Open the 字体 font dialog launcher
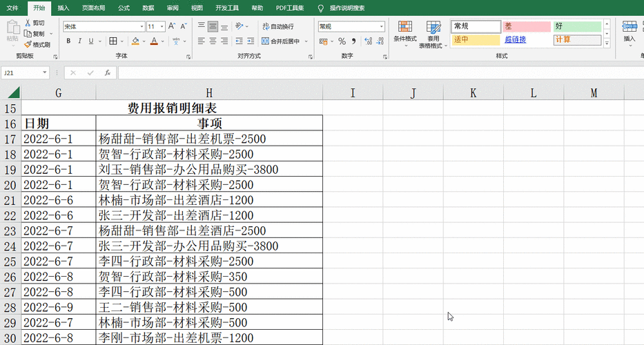 tap(188, 57)
